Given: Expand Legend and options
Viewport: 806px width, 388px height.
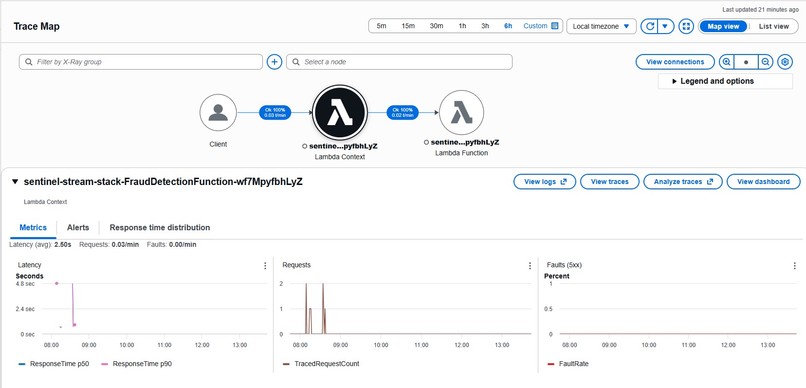Looking at the screenshot, I should 725,81.
